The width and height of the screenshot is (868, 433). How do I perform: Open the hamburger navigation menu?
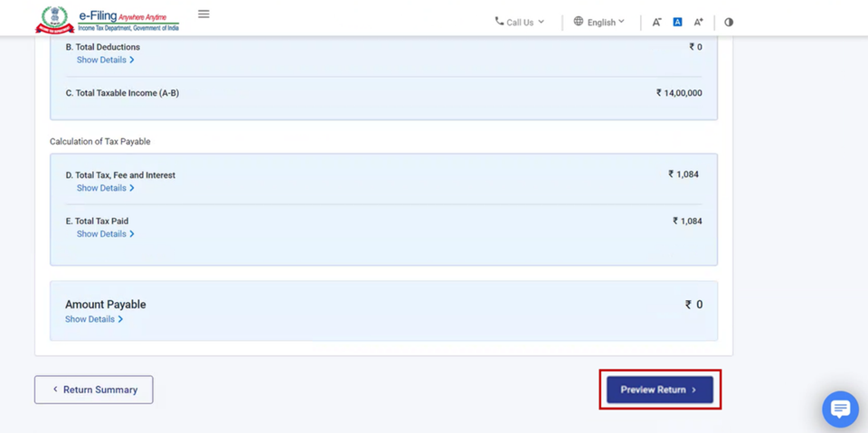203,14
